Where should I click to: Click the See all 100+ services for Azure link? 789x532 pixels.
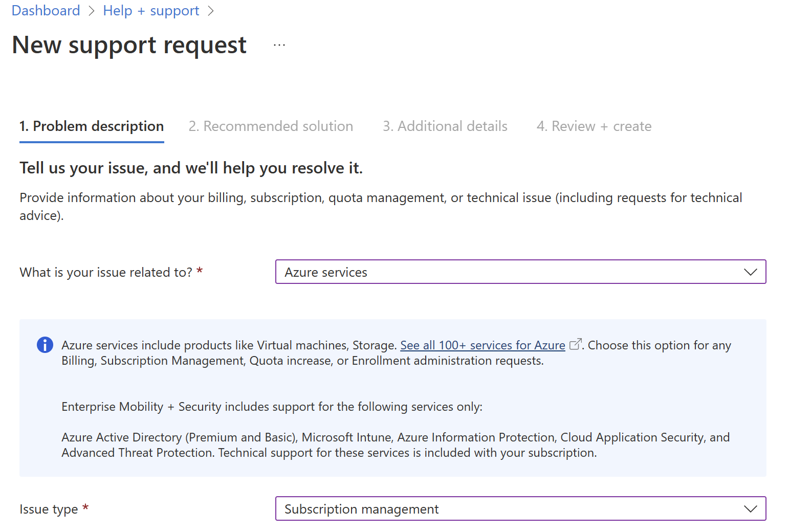point(483,345)
